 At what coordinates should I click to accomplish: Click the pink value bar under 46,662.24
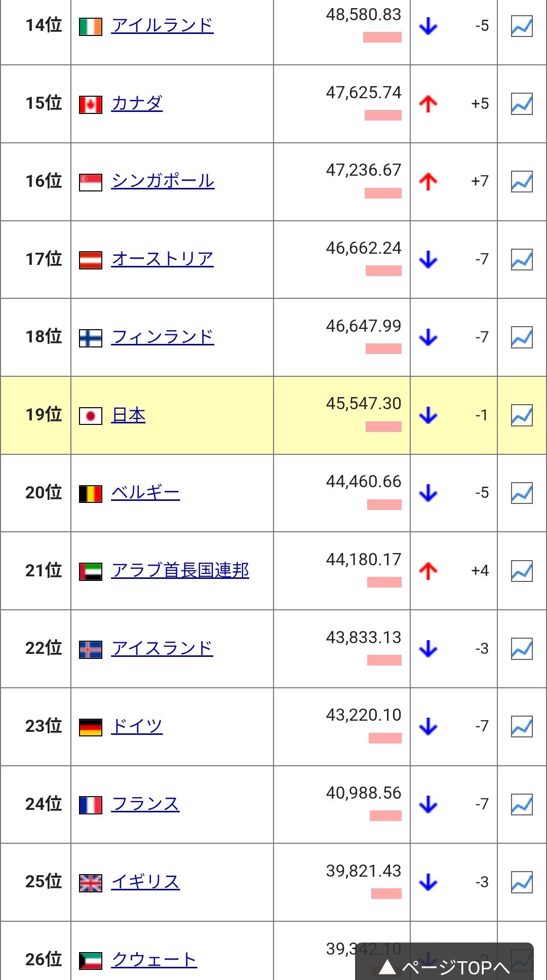pyautogui.click(x=383, y=271)
